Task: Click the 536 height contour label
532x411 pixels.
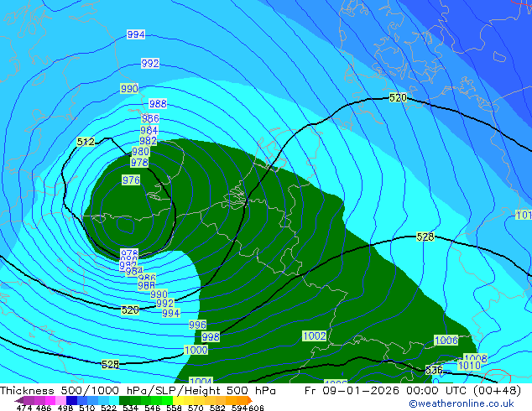Action: click(x=434, y=370)
